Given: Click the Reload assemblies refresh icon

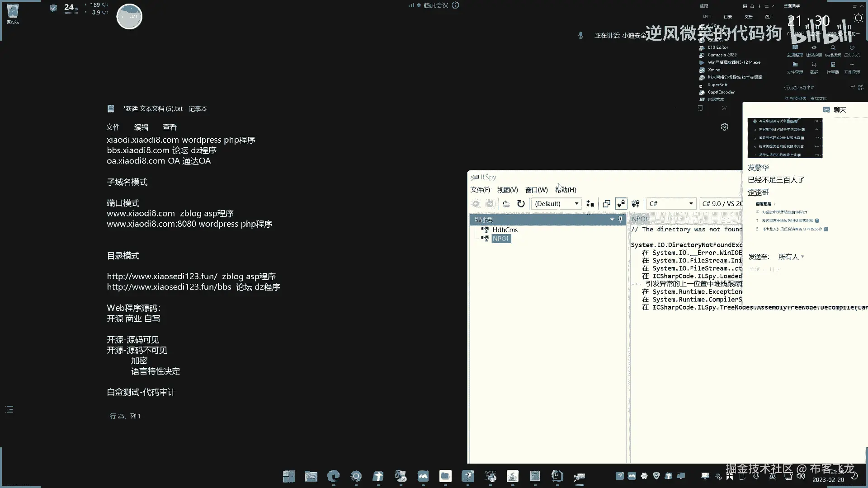Looking at the screenshot, I should 521,204.
